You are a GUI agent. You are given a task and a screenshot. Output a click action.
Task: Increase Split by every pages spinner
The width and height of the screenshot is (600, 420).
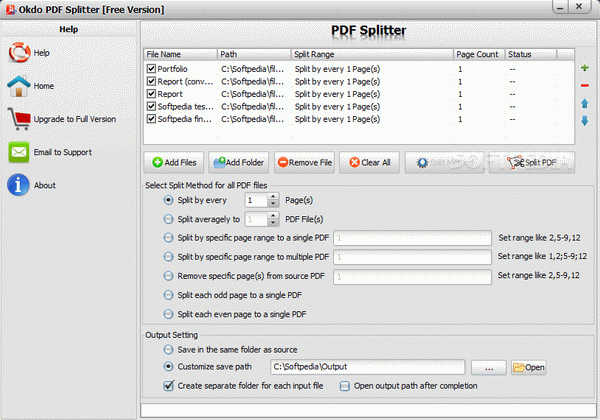pyautogui.click(x=273, y=197)
